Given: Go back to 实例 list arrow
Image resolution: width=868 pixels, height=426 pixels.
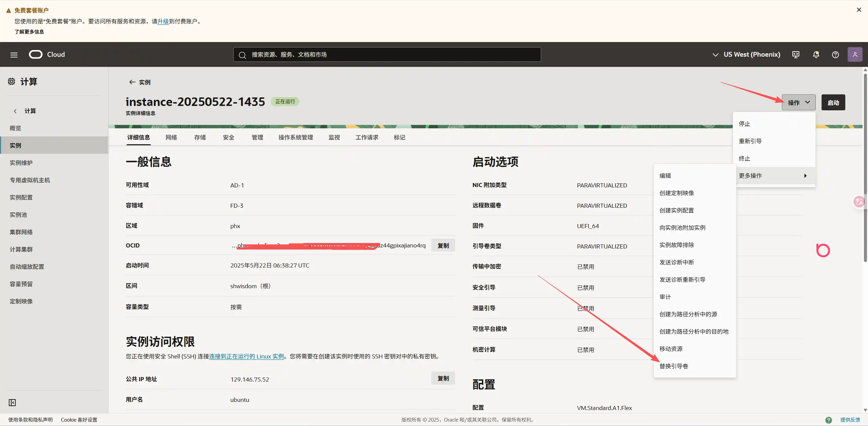Looking at the screenshot, I should (132, 82).
